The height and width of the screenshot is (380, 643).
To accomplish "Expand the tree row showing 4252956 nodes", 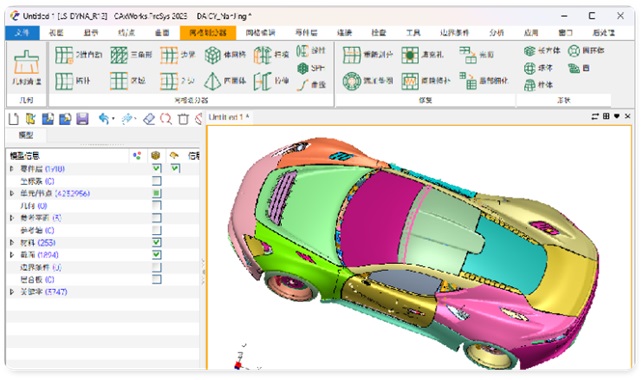I will 12,193.
